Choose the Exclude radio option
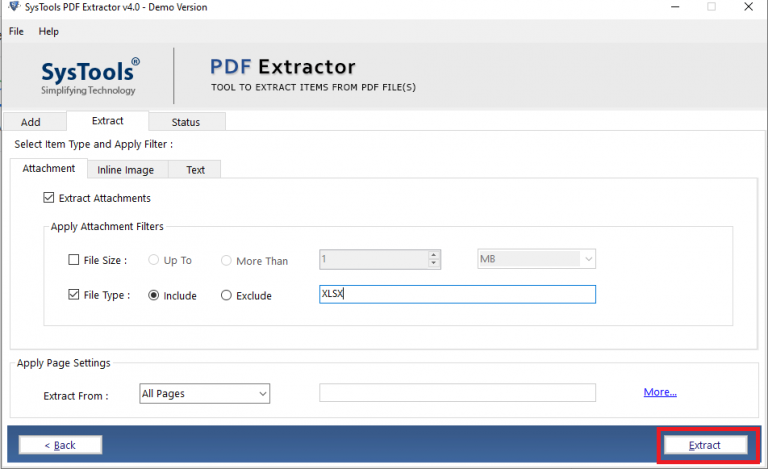Image resolution: width=768 pixels, height=469 pixels. (x=226, y=295)
